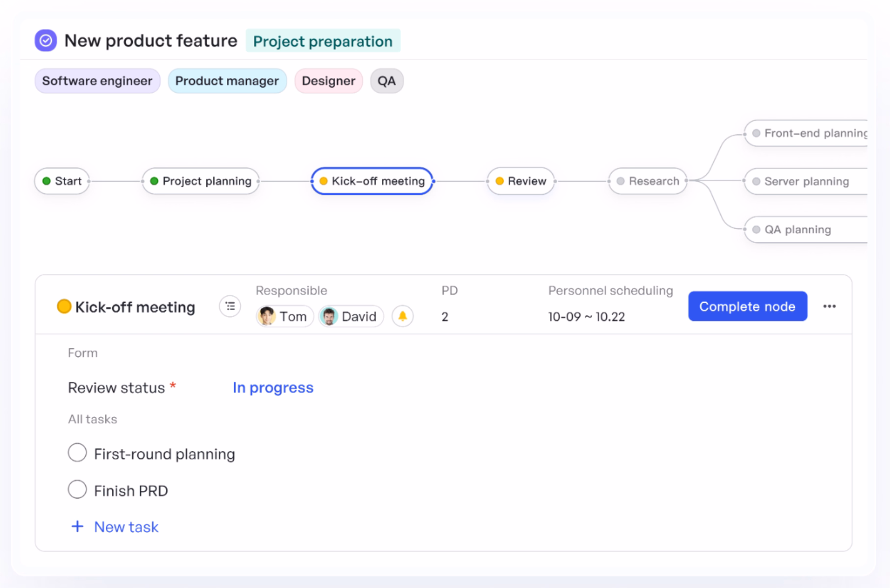Click the Personnel scheduling label

click(611, 291)
